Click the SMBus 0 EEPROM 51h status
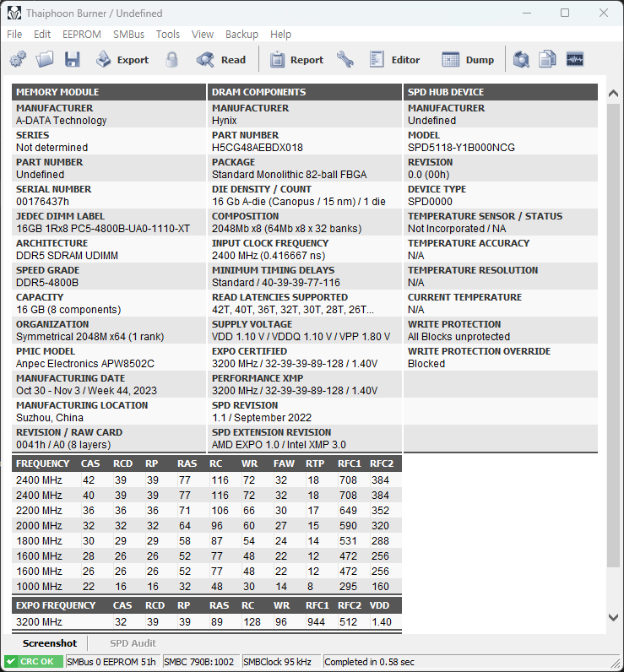This screenshot has height=672, width=624. click(111, 661)
